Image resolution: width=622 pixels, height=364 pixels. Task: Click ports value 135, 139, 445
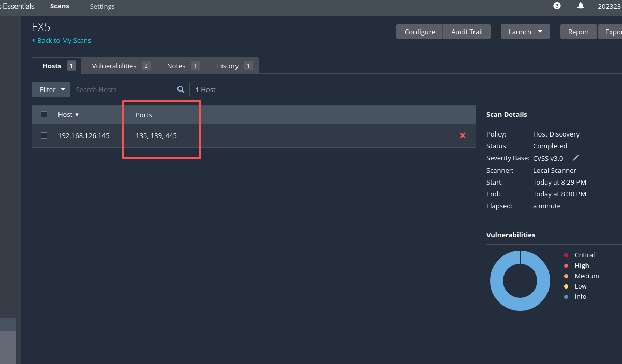(x=156, y=135)
